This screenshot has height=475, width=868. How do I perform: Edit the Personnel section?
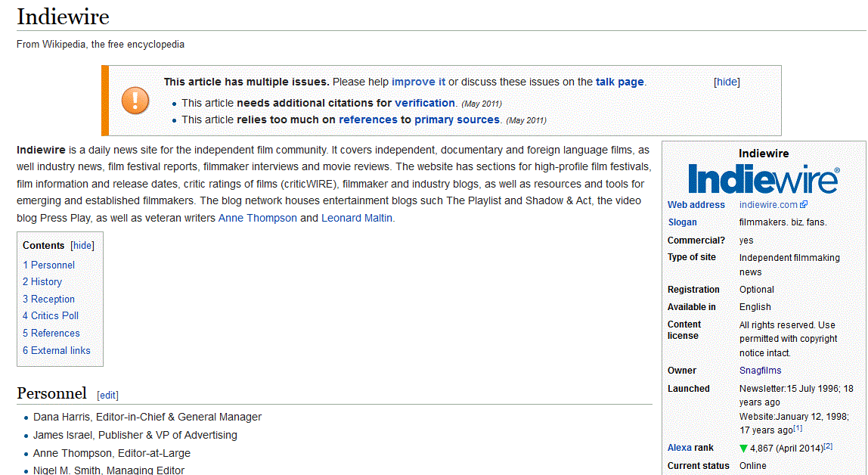(107, 396)
